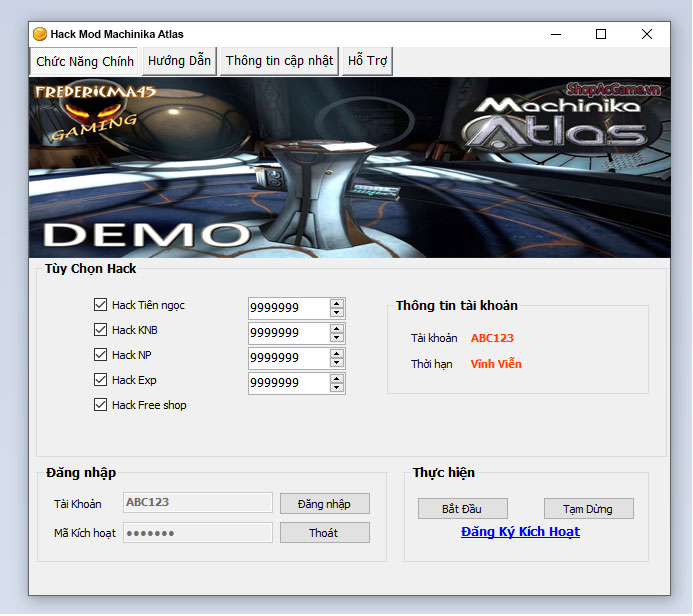This screenshot has height=616, width=693.
Task: Switch to the Chức Năng Chính tab
Action: coord(85,61)
